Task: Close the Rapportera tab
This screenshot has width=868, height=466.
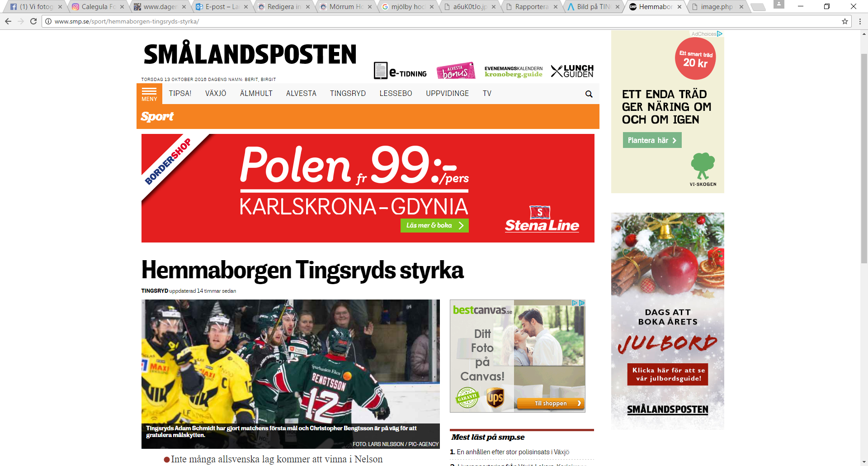Action: pyautogui.click(x=556, y=7)
